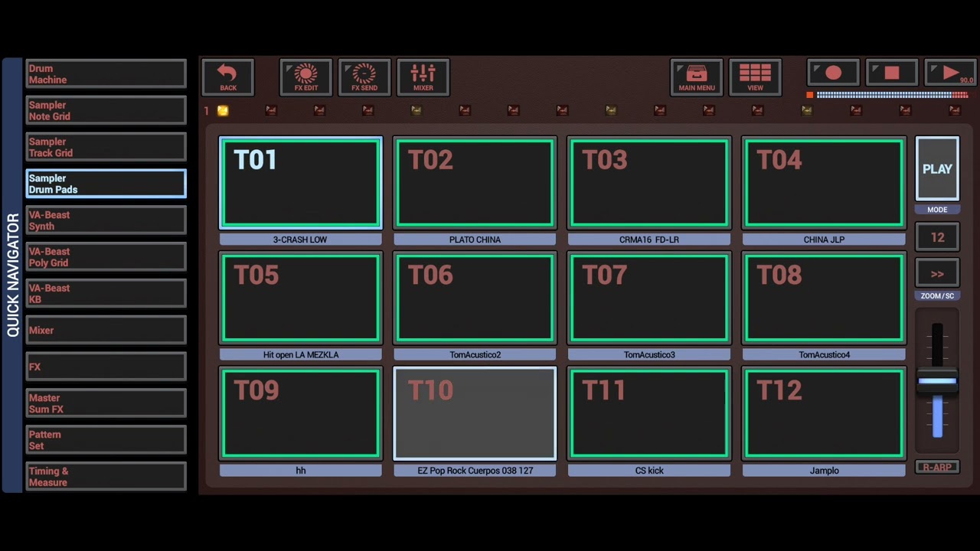980x551 pixels.
Task: Open Sampler Note Grid
Action: click(106, 110)
